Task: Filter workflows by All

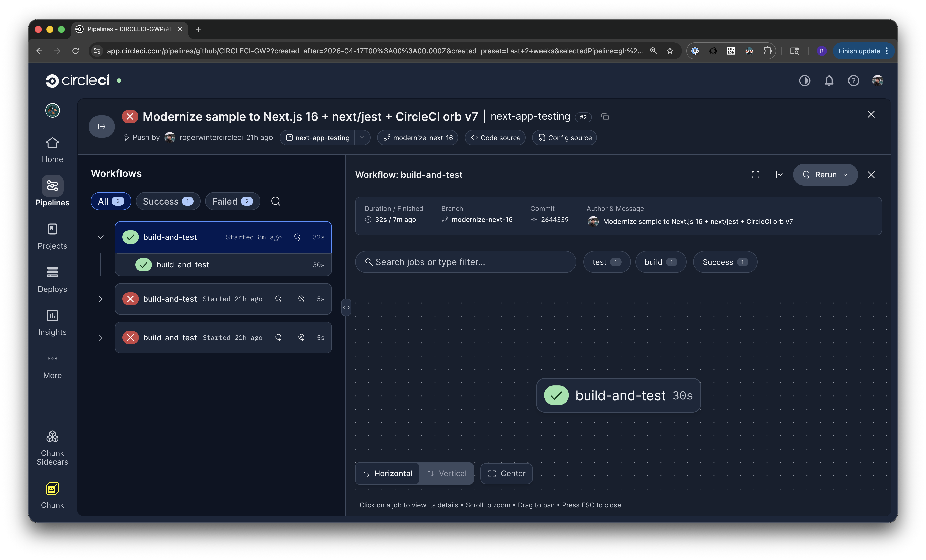Action: pos(110,202)
